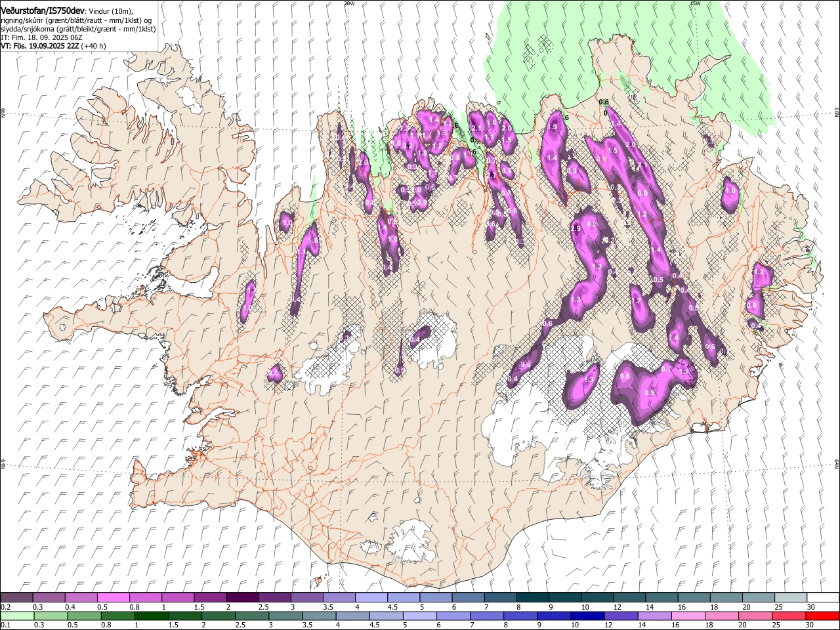Click the 2.9 snowfall value on map

coord(576,228)
